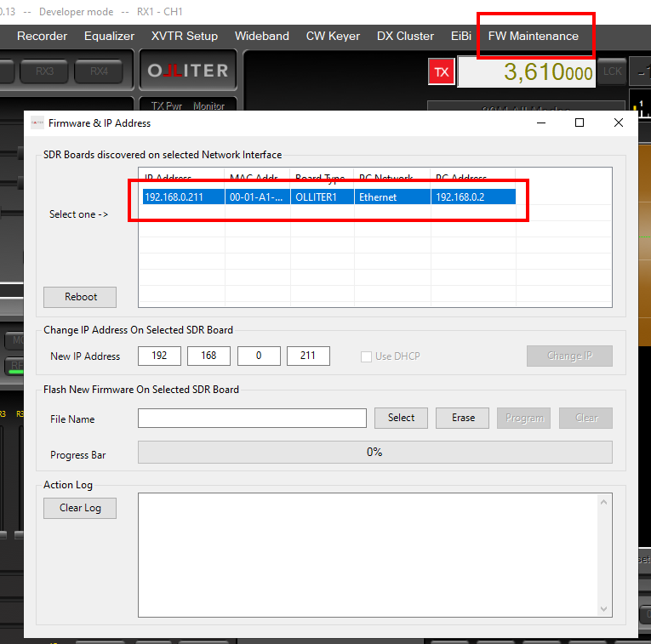Image resolution: width=651 pixels, height=644 pixels.
Task: Toggle the RX4 receiver button
Action: click(99, 71)
